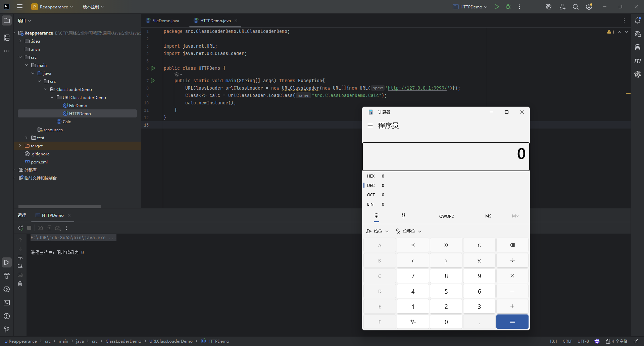644x346 pixels.
Task: Open the Maven tool window
Action: [x=638, y=61]
